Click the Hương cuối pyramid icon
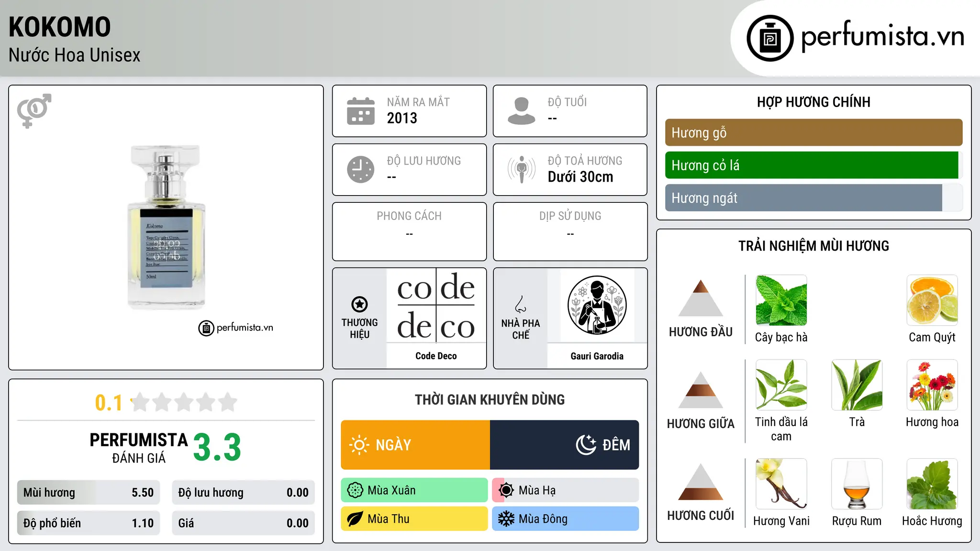The image size is (980, 551). (701, 482)
